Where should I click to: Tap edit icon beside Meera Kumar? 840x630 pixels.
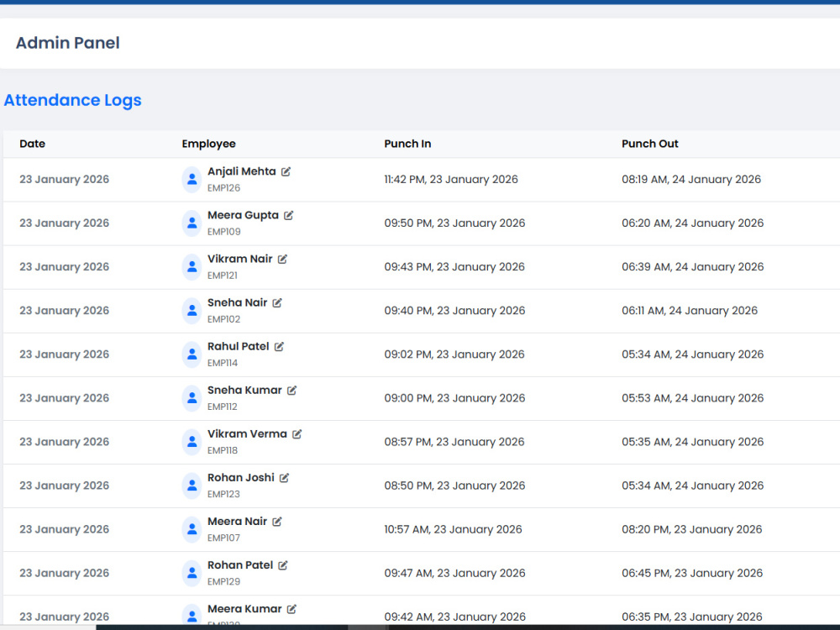pos(292,609)
